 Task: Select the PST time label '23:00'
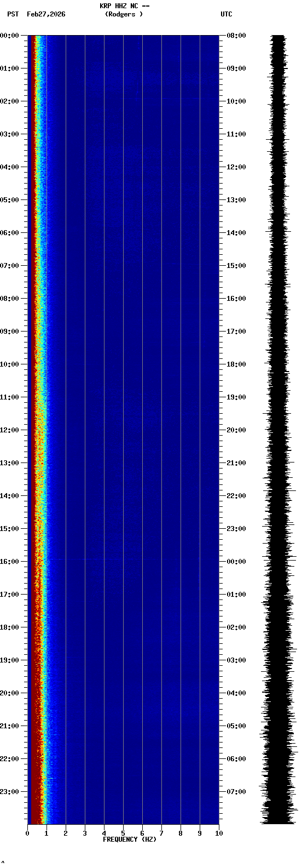pyautogui.click(x=9, y=792)
